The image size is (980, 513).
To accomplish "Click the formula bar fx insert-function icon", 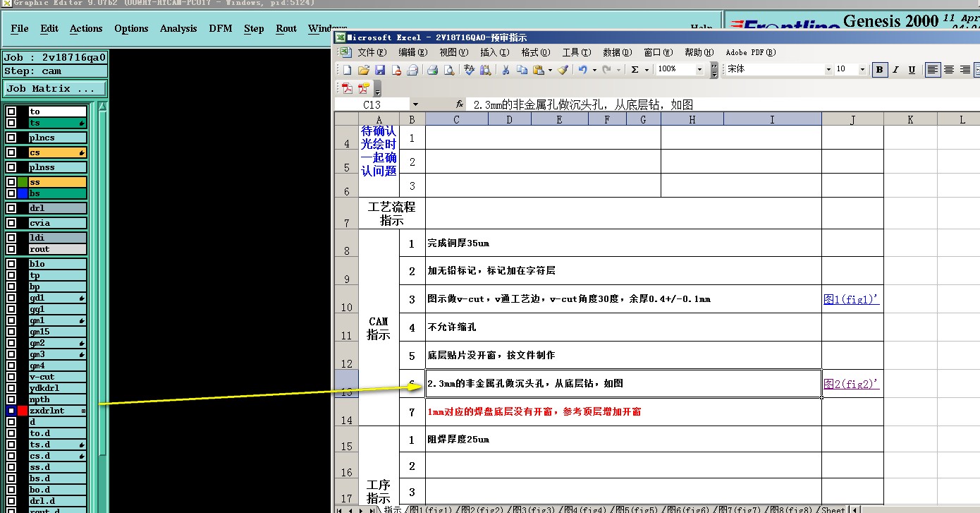I will click(460, 104).
